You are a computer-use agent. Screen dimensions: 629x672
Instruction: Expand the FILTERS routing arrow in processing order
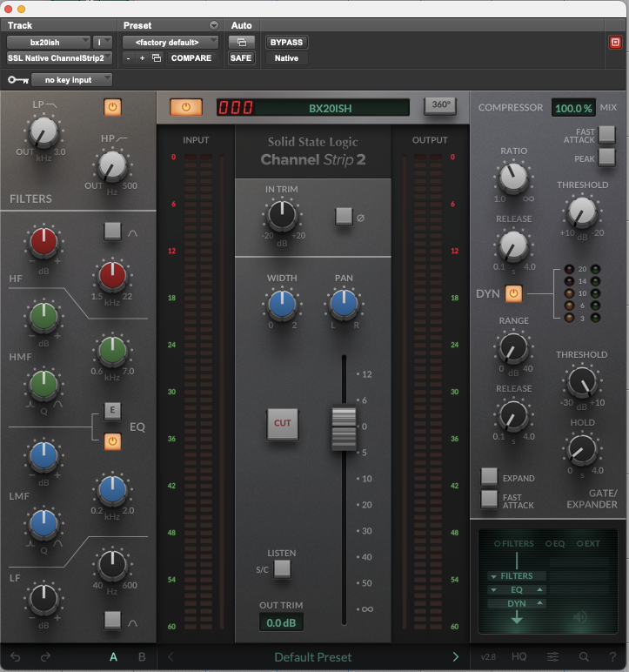493,576
